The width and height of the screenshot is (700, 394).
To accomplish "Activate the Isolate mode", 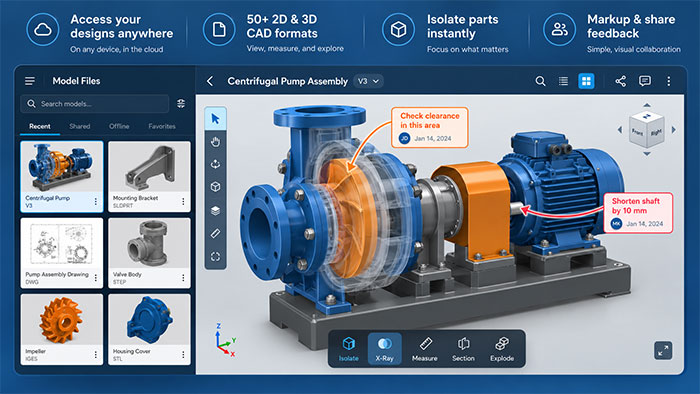I will (348, 348).
